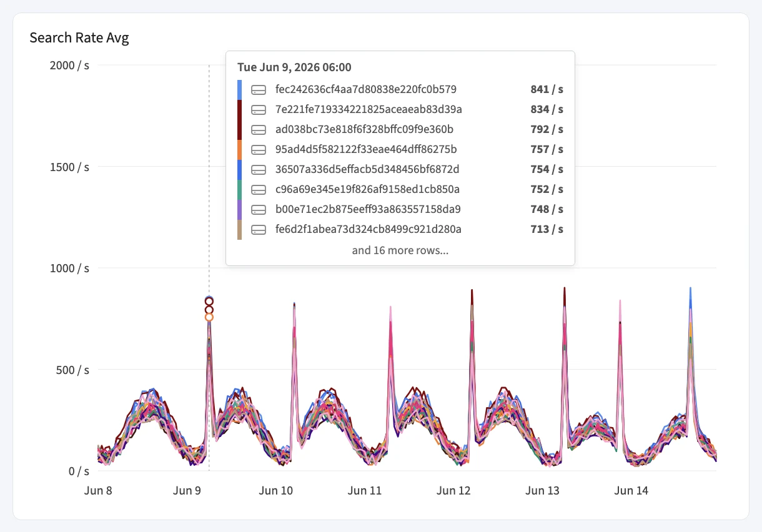Click the host icon beside c96a69e345e19f826af9158ed1cb850a

(259, 189)
